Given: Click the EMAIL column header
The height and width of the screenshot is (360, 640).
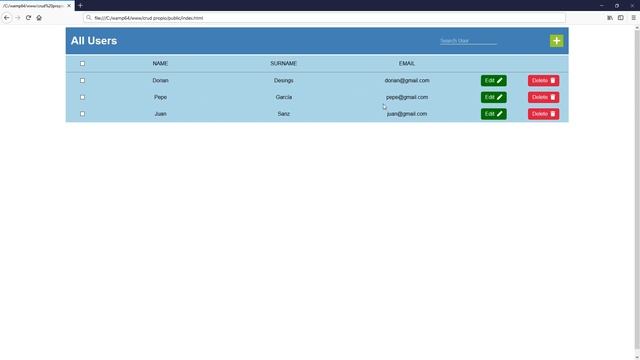Looking at the screenshot, I should (407, 64).
